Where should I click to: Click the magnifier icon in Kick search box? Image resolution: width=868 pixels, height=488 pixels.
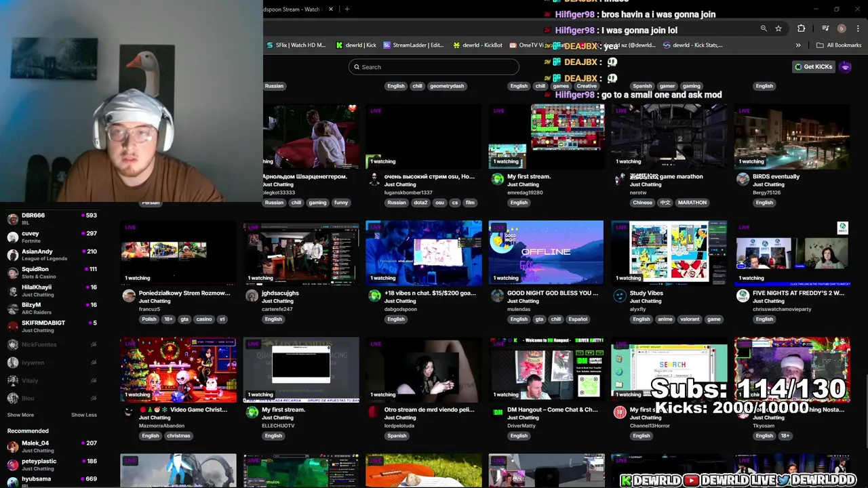[x=357, y=67]
